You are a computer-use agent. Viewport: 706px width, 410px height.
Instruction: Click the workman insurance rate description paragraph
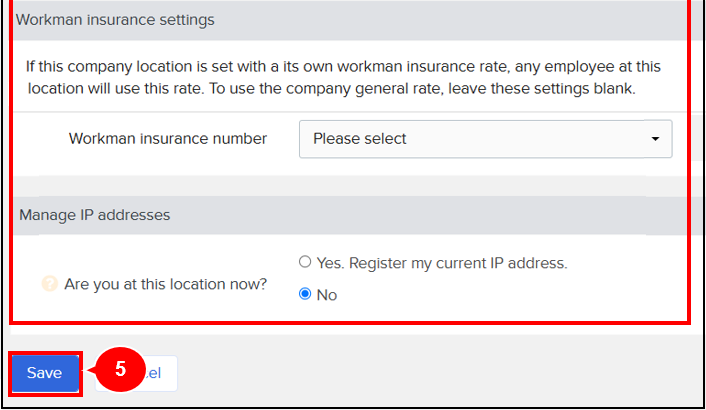[343, 77]
